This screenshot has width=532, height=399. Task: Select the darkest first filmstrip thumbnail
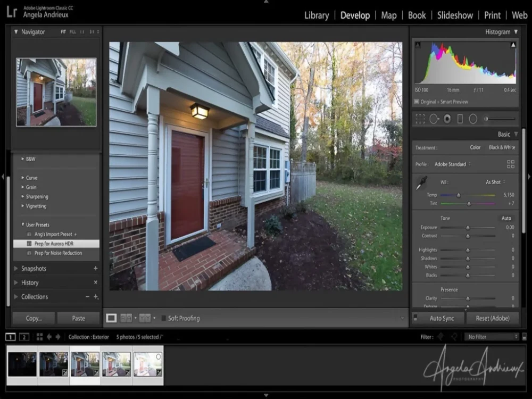22,364
